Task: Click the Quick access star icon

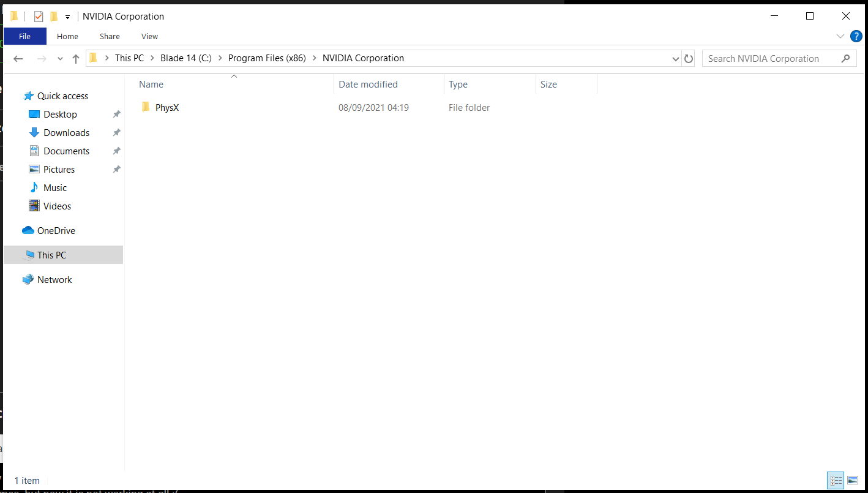Action: (x=28, y=96)
